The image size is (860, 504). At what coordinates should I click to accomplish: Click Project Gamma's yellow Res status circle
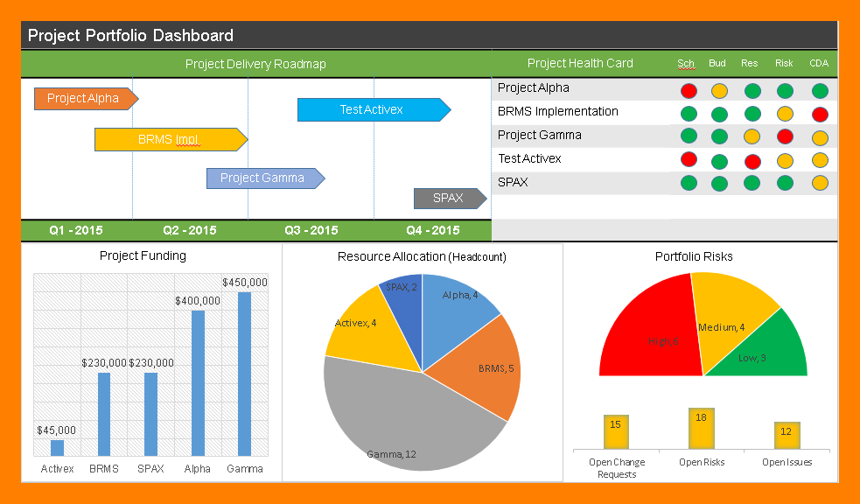click(752, 136)
